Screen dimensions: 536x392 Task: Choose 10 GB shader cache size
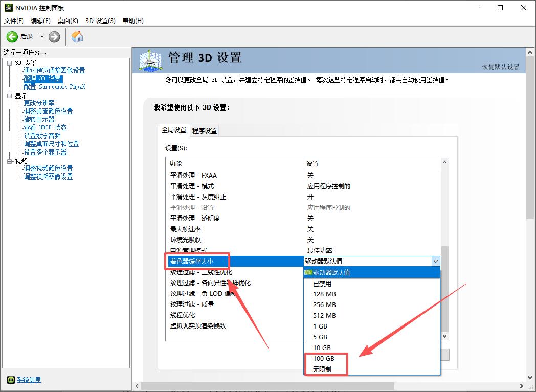tap(372, 348)
